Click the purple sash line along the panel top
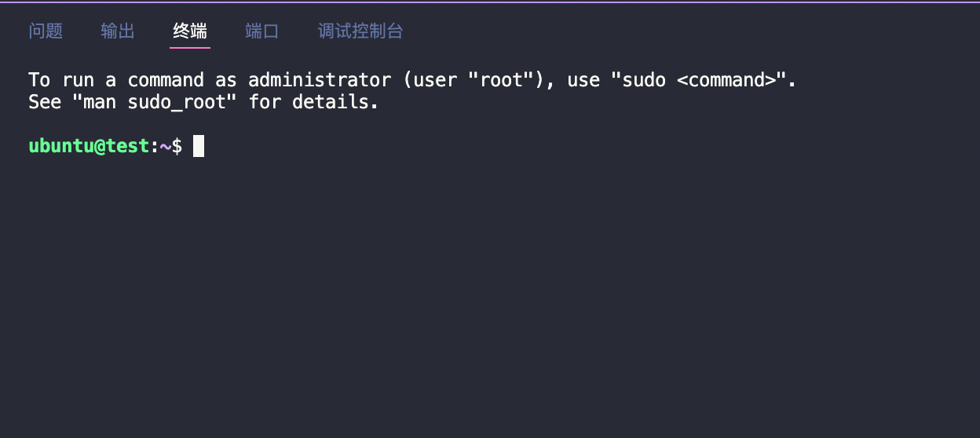This screenshot has height=438, width=980. click(490, 1)
